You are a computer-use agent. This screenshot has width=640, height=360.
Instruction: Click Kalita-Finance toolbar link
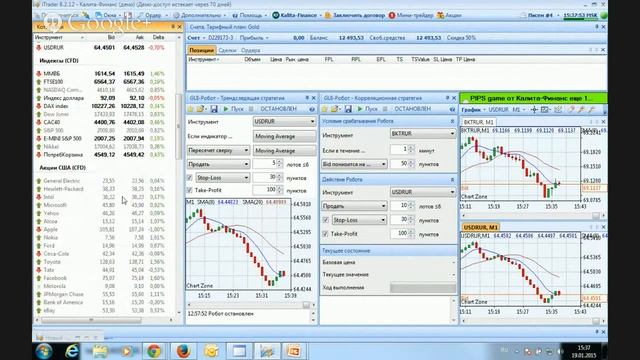pyautogui.click(x=294, y=16)
